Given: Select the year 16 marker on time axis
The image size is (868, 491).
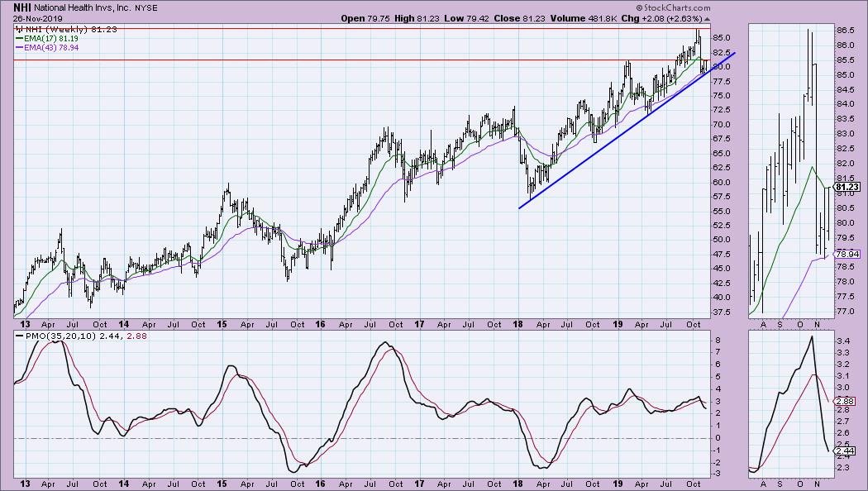Looking at the screenshot, I should tap(318, 326).
